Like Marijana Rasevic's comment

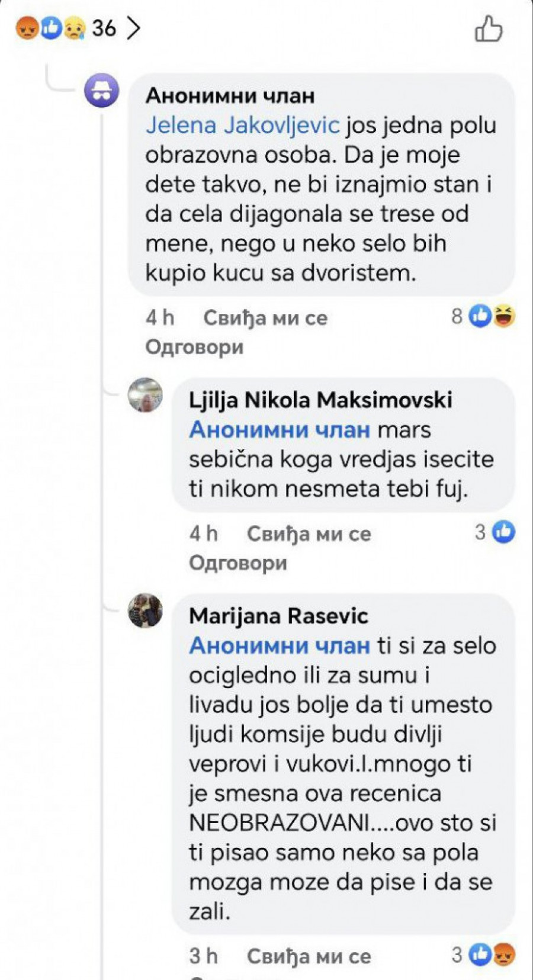click(309, 956)
